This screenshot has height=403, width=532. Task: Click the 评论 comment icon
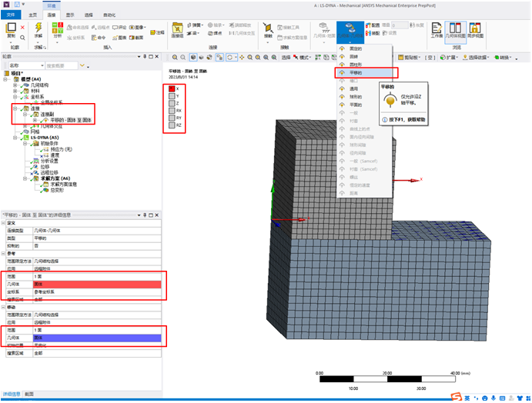[x=115, y=28]
